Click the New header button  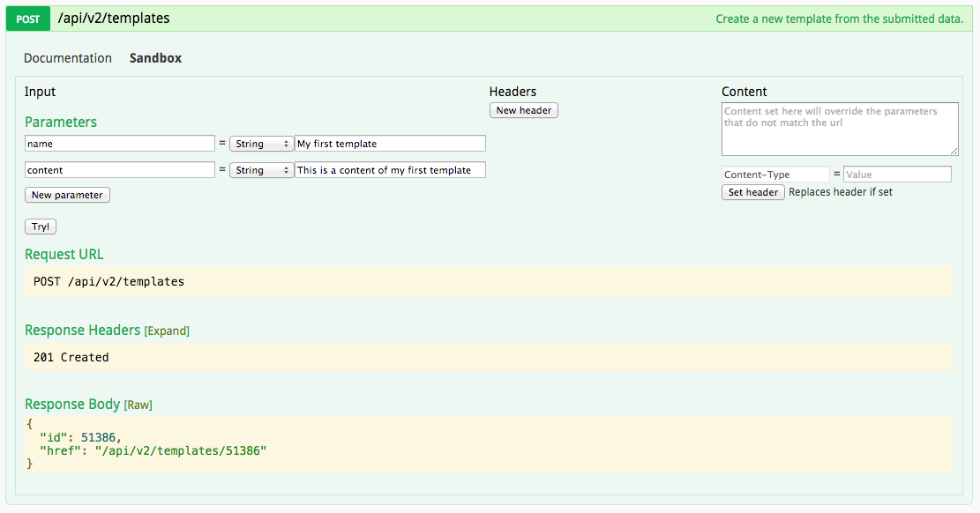(524, 110)
